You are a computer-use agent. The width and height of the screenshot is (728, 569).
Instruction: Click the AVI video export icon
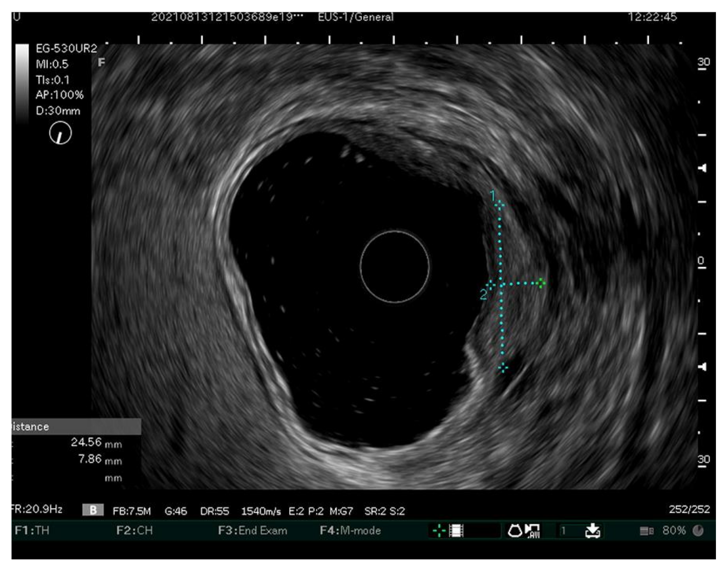pos(532,530)
